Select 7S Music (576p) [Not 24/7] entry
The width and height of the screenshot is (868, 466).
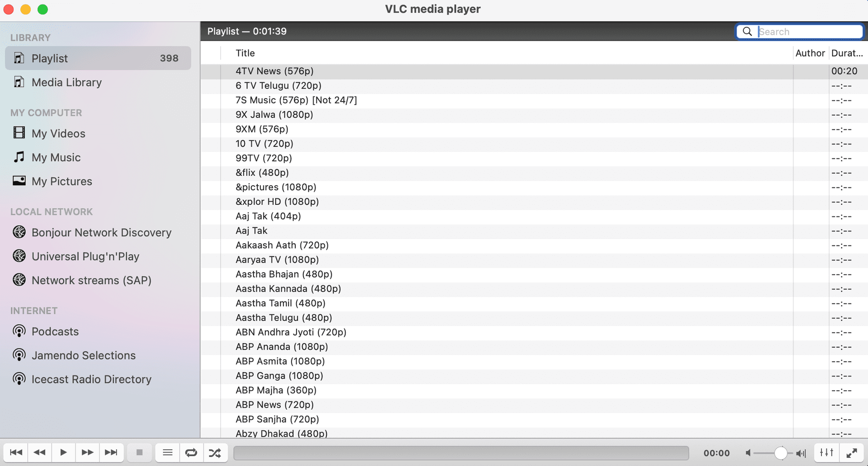[534, 100]
